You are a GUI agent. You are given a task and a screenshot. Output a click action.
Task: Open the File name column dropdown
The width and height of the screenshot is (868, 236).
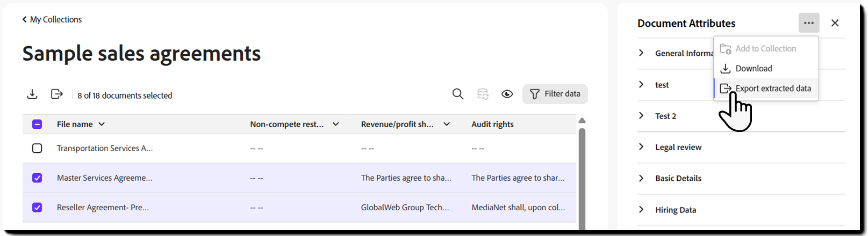pyautogui.click(x=102, y=124)
